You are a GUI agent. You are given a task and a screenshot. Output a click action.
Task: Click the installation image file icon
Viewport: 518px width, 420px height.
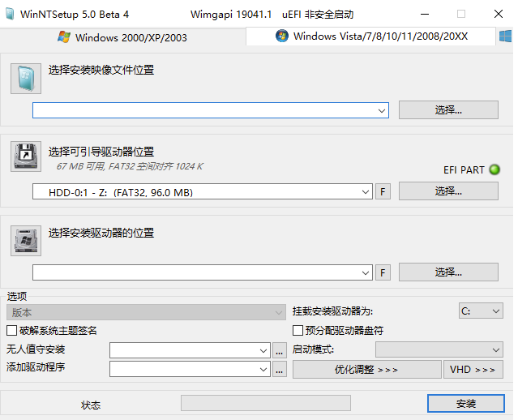pos(26,79)
